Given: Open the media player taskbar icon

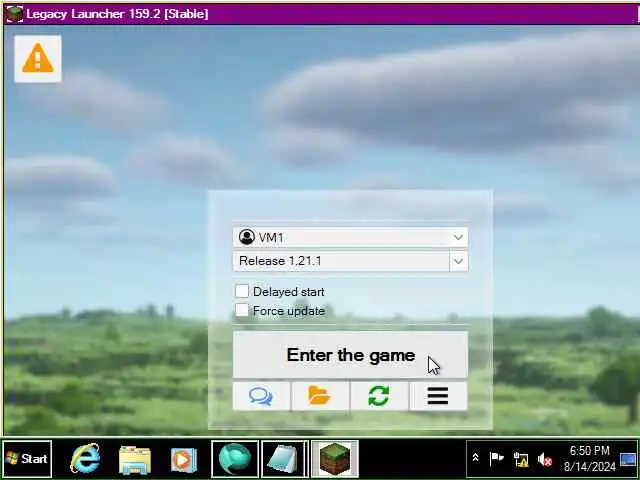Looking at the screenshot, I should (x=184, y=460).
